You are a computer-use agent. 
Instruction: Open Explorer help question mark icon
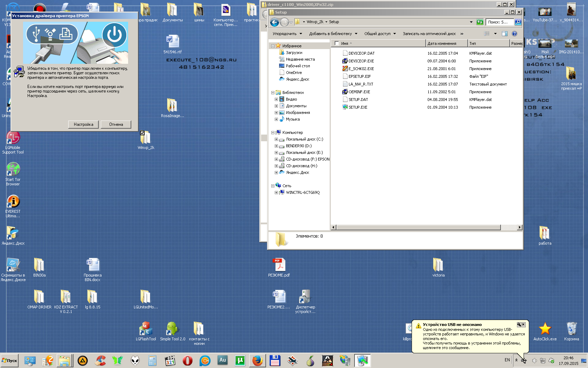click(x=514, y=34)
